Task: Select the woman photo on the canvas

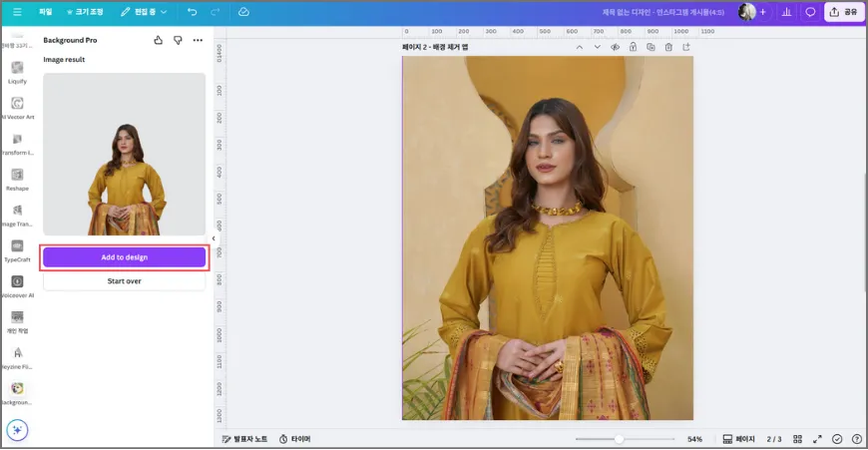Action: click(x=548, y=238)
